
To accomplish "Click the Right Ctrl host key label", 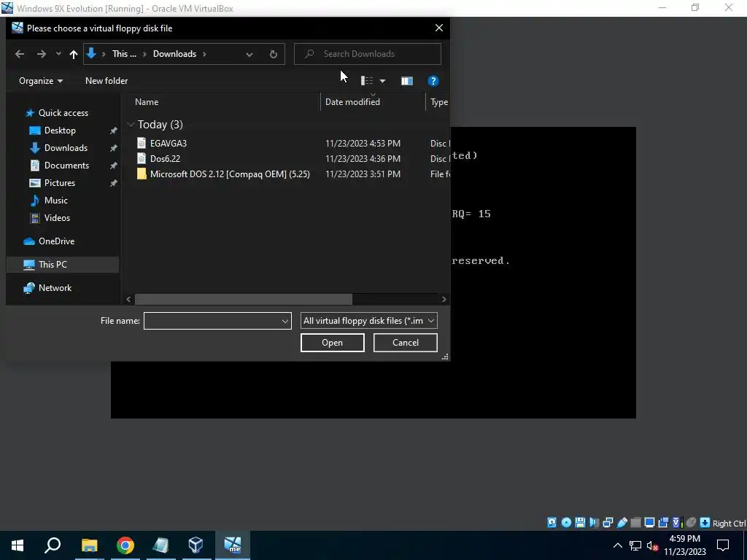I will (729, 523).
